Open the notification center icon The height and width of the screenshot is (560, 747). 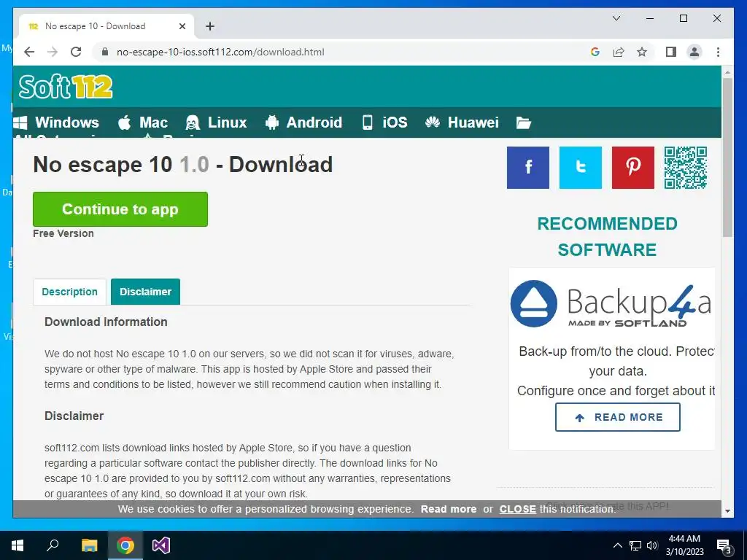724,545
